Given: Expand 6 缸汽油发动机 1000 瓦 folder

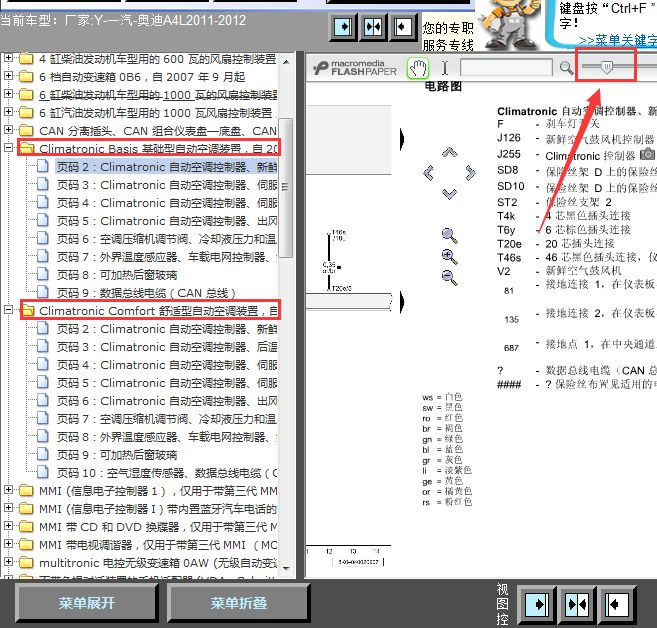Looking at the screenshot, I should [8, 112].
